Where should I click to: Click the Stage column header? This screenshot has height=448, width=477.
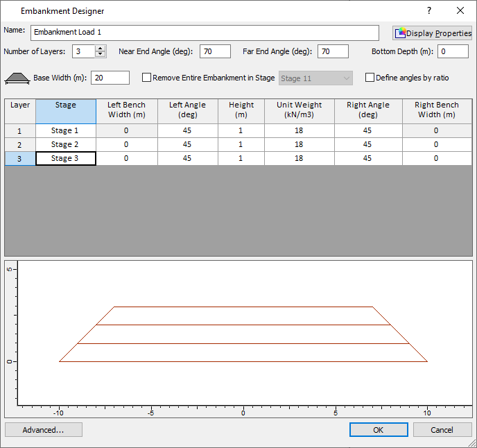(66, 111)
